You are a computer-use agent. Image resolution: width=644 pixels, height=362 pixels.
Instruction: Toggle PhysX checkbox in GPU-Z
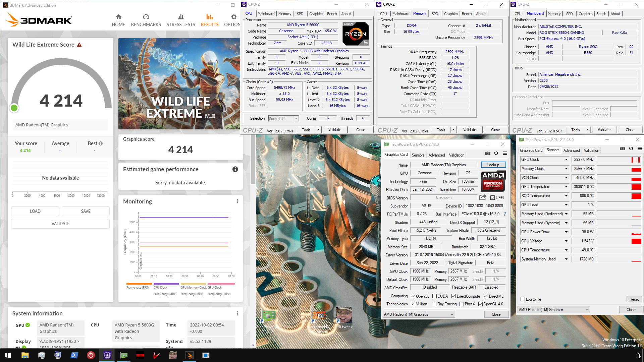462,304
